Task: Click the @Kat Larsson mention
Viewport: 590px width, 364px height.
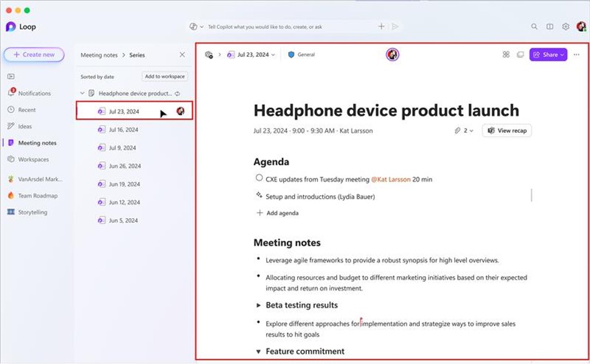Action: (x=390, y=180)
